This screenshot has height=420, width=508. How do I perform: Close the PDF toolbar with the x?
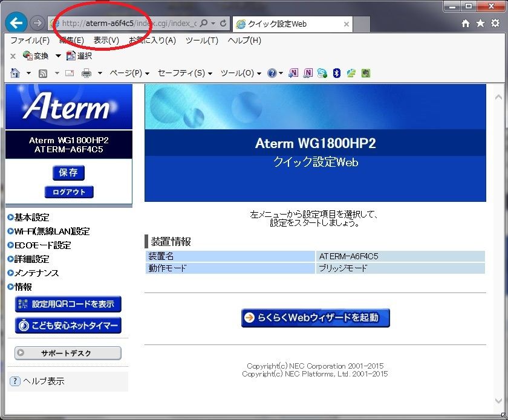(x=13, y=56)
